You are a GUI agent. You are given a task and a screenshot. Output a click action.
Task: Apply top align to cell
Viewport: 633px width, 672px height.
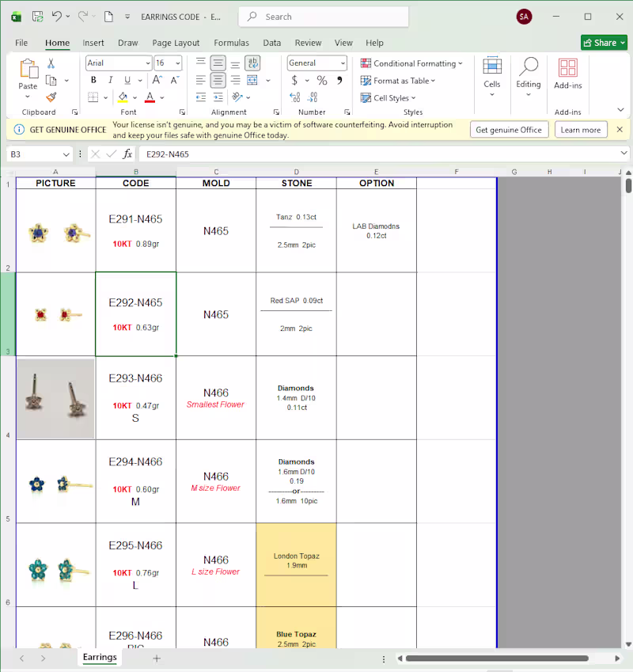(200, 63)
